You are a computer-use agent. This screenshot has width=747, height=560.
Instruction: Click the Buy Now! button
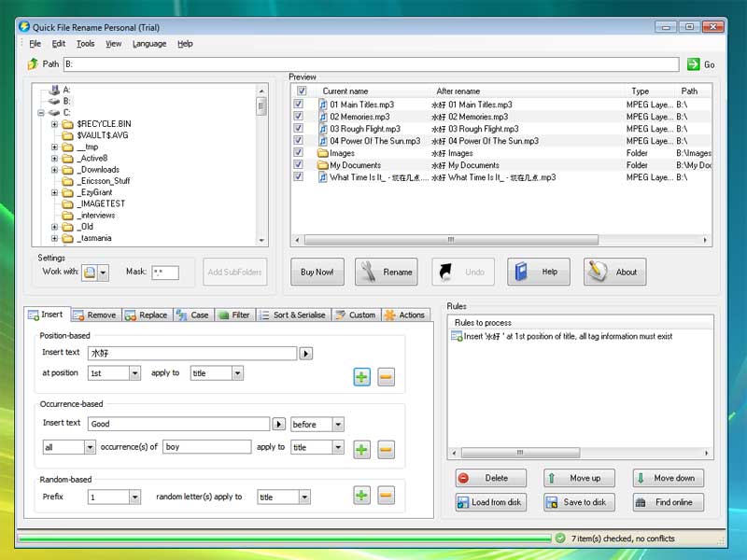click(317, 272)
